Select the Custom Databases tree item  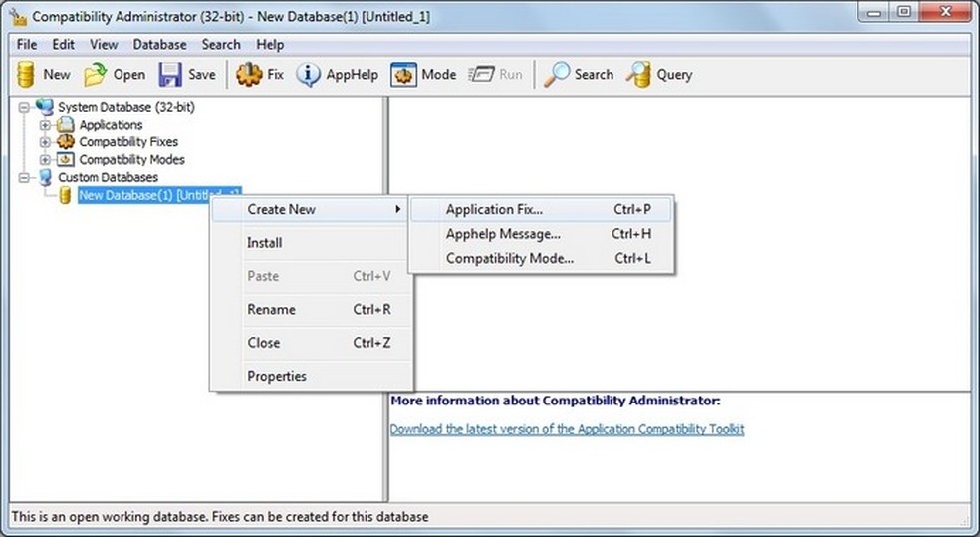pos(109,177)
